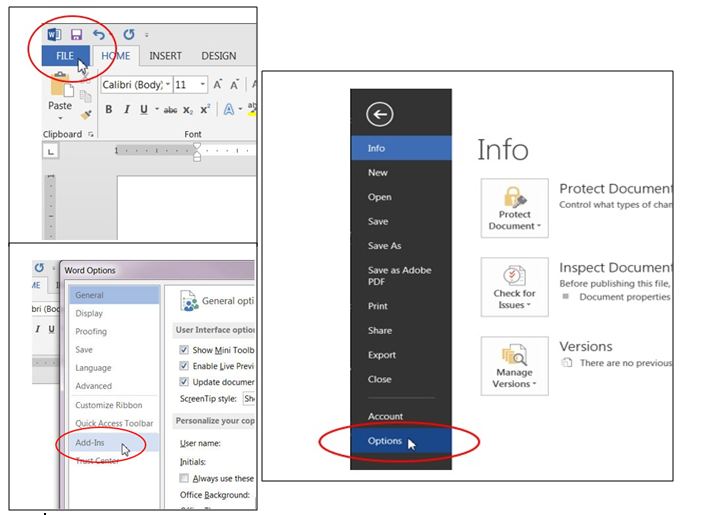Select Display in Word Options list
701x515 pixels.
[x=114, y=313]
